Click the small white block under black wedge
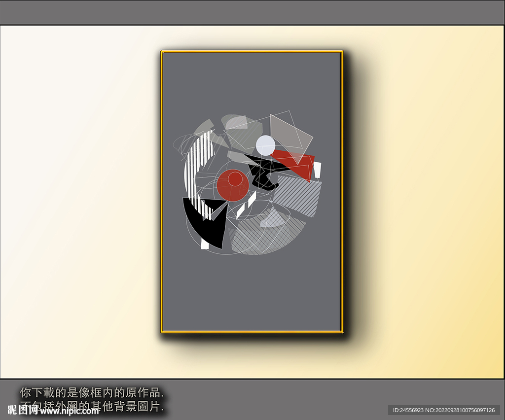This screenshot has width=505, height=420. 205,245
